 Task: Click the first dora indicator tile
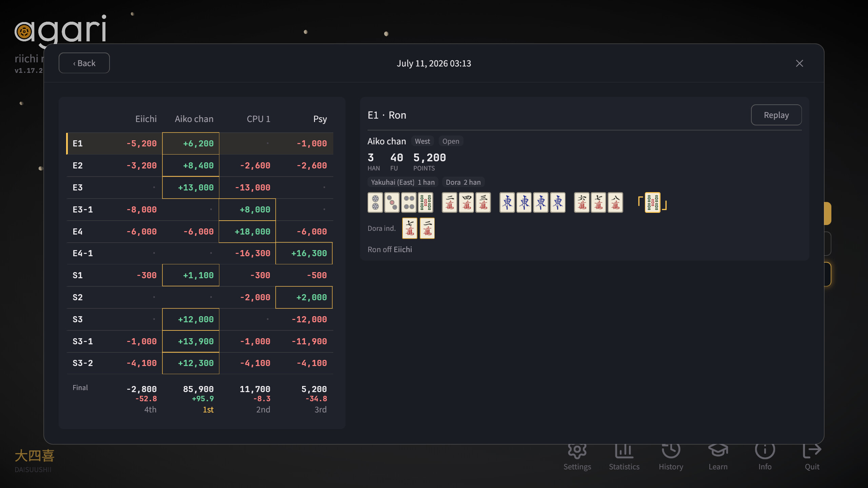tap(410, 228)
